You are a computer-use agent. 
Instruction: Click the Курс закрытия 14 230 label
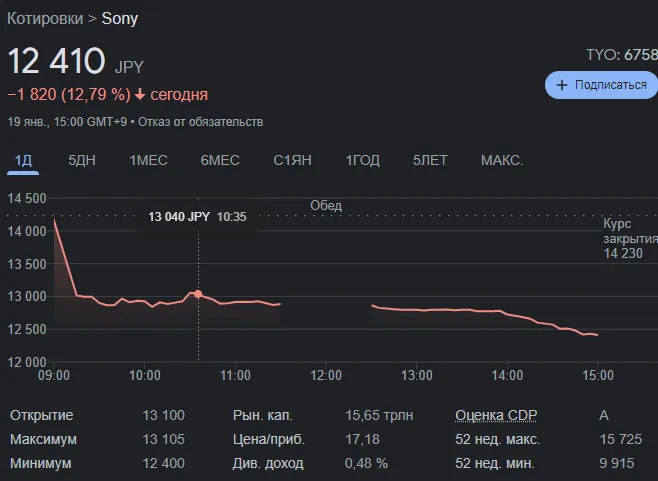tap(630, 238)
